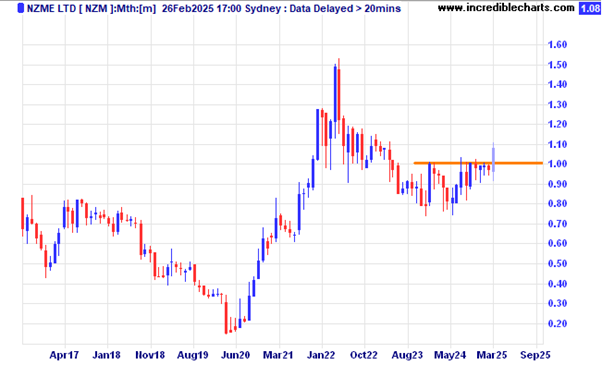This screenshot has width=602, height=365.
Task: Click the Nov18 date axis label
Action: (150, 355)
